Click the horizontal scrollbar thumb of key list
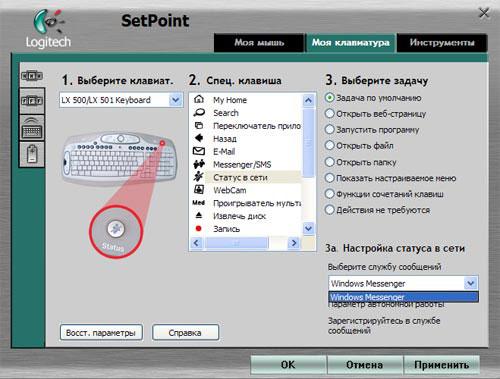This screenshot has height=379, width=500. tap(237, 243)
